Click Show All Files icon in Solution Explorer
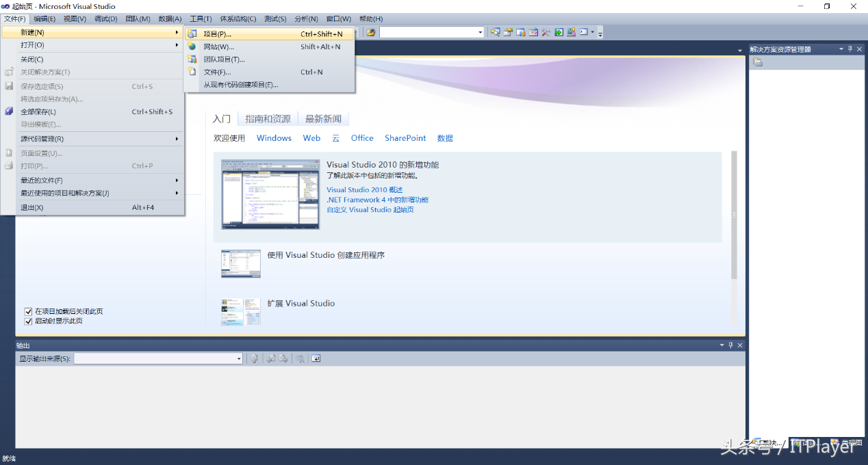Screen dimensions: 868x465 point(758,62)
